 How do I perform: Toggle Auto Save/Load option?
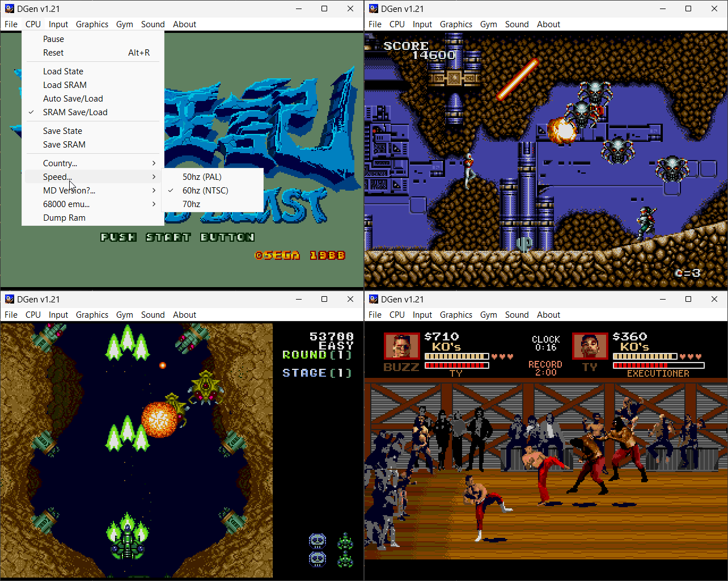click(93, 99)
